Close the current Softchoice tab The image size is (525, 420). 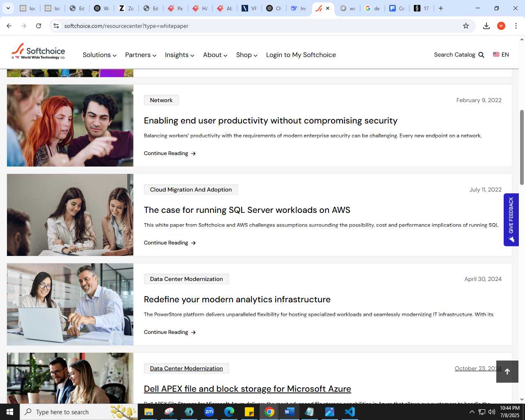coord(328,8)
